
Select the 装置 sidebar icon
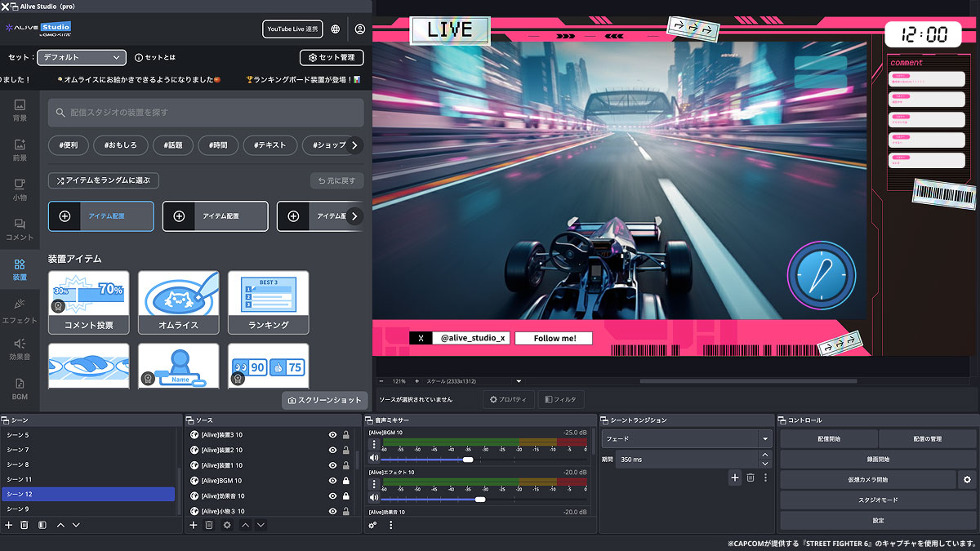(x=20, y=270)
